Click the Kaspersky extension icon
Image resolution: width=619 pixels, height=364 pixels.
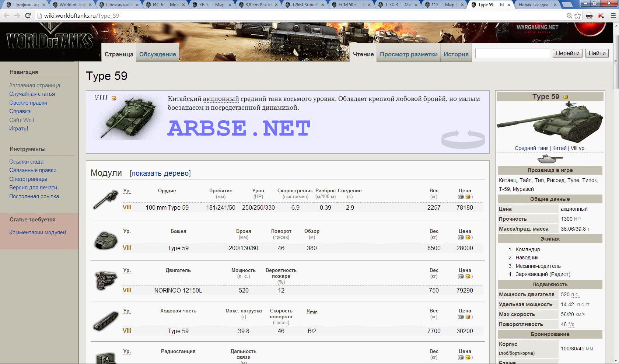pos(601,16)
